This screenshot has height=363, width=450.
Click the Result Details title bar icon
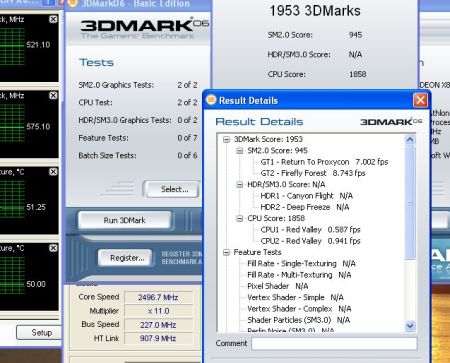click(211, 100)
